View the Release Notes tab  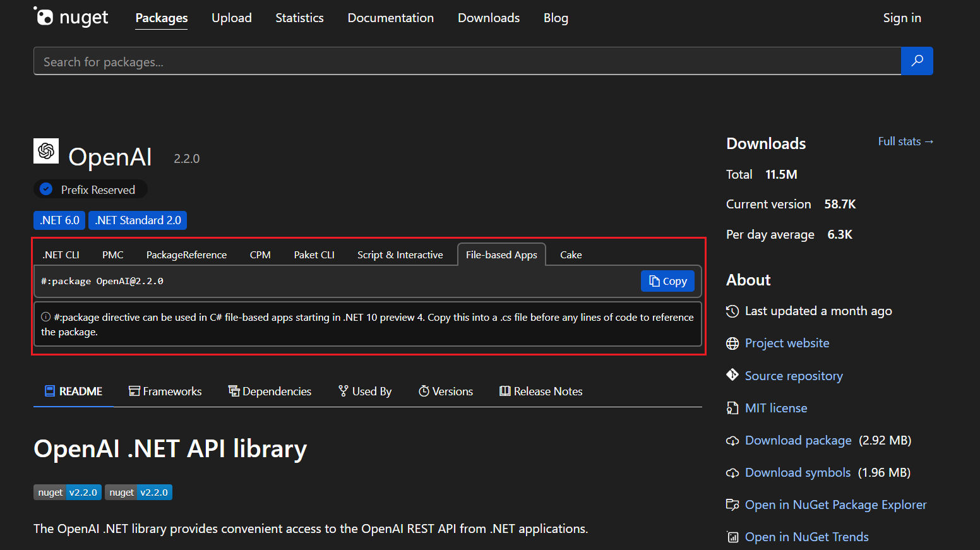541,392
